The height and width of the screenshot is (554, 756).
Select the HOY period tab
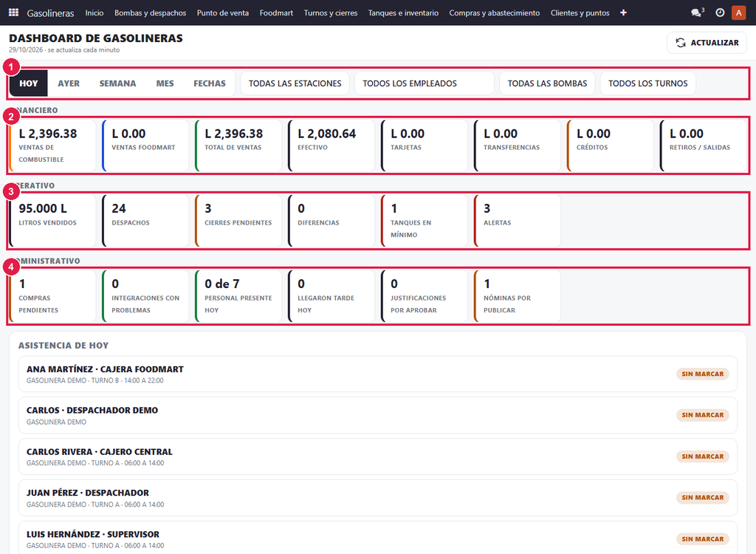[x=29, y=83]
